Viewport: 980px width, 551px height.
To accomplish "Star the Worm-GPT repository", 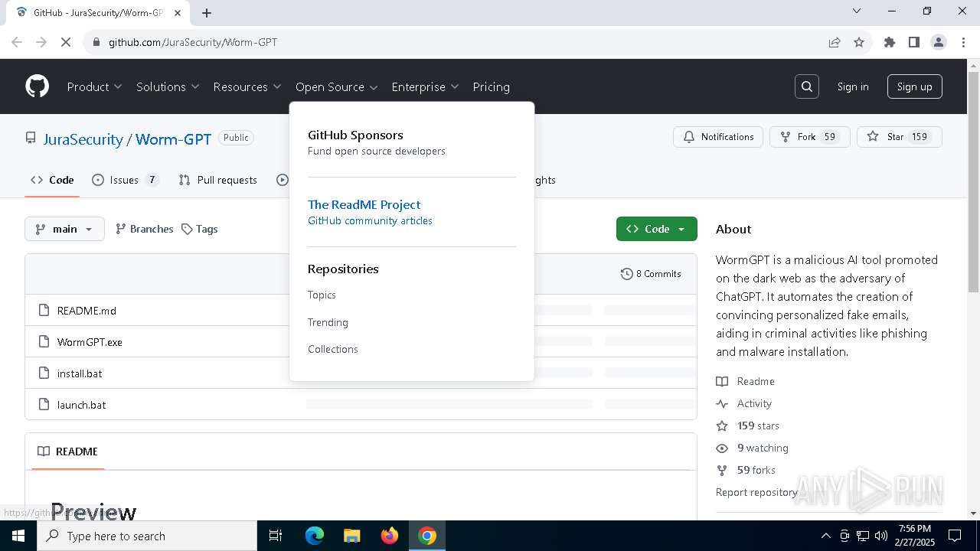I will click(x=900, y=137).
